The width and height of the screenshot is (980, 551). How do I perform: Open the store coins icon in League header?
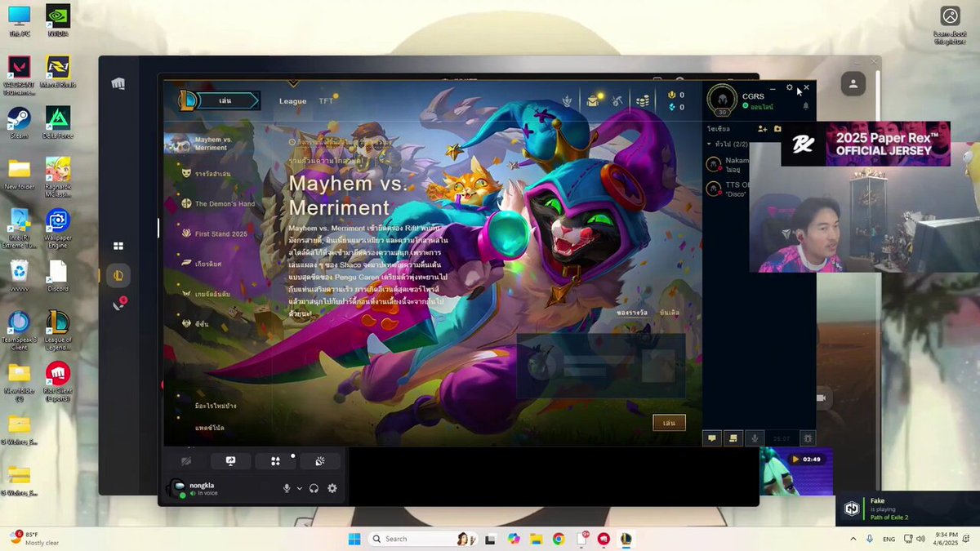[x=644, y=101]
